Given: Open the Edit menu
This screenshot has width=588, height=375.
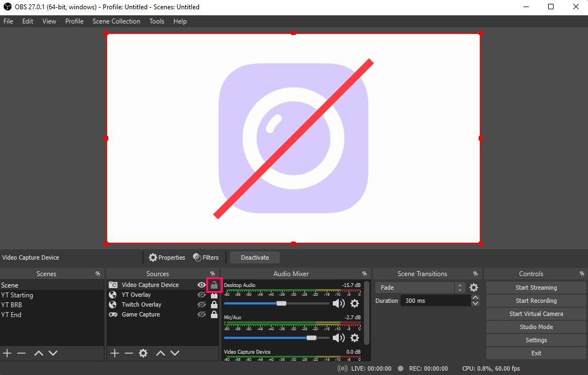Looking at the screenshot, I should (28, 21).
